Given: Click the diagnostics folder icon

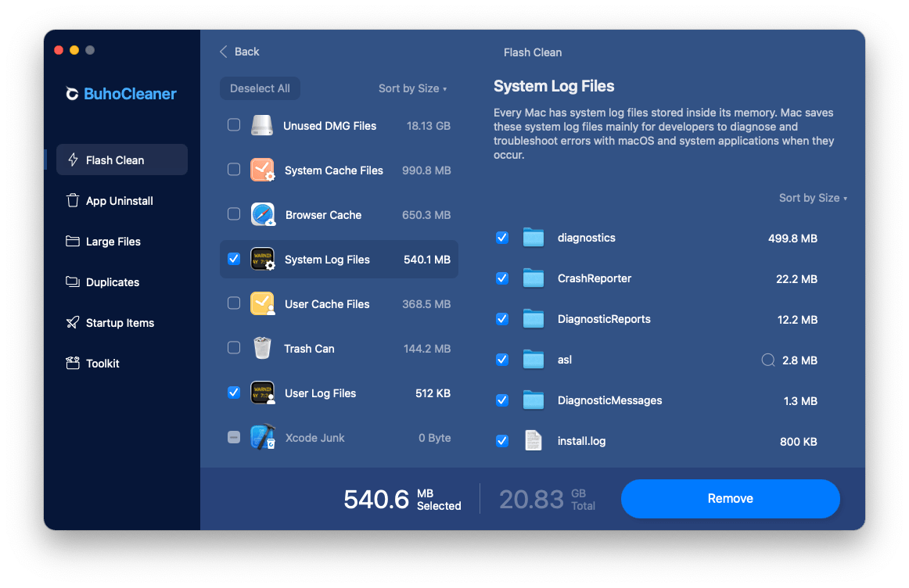Looking at the screenshot, I should coord(534,238).
